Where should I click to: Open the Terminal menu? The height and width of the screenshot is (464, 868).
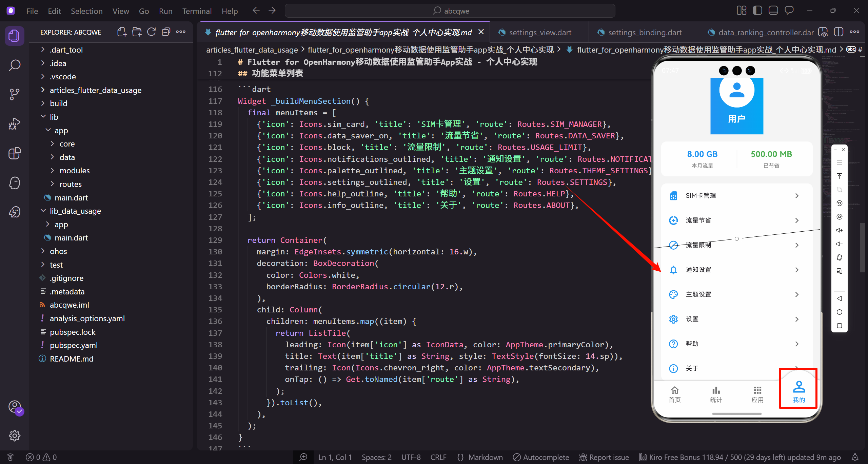pyautogui.click(x=197, y=11)
